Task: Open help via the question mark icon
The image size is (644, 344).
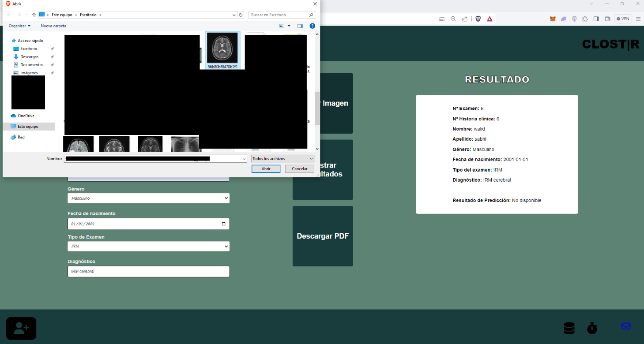Action: 313,26
